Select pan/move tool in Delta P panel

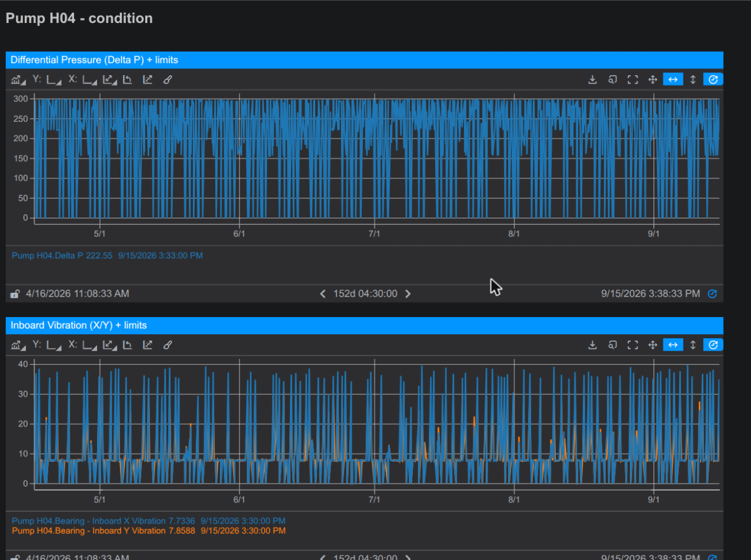coord(652,79)
